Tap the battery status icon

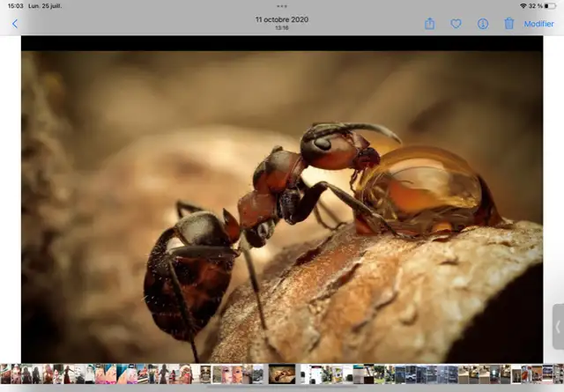click(x=550, y=6)
